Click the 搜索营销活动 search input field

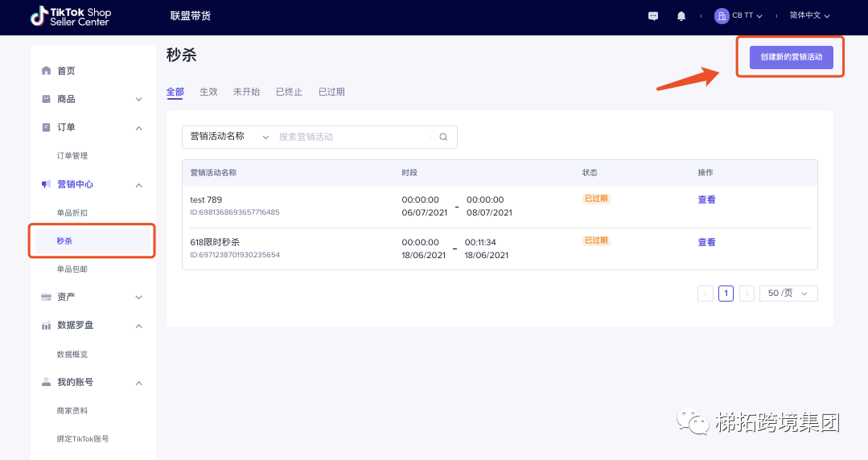pos(354,138)
